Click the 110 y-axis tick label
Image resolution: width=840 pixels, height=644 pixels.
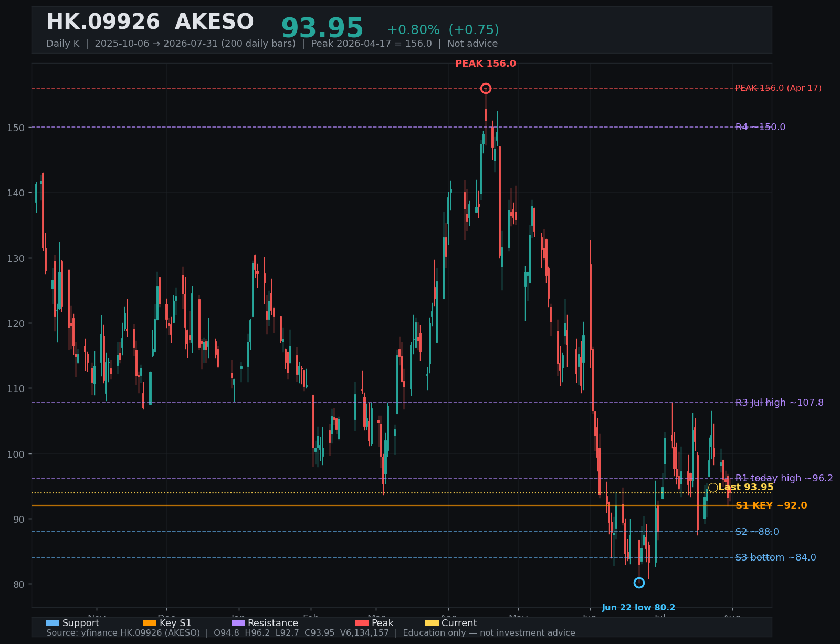17,389
